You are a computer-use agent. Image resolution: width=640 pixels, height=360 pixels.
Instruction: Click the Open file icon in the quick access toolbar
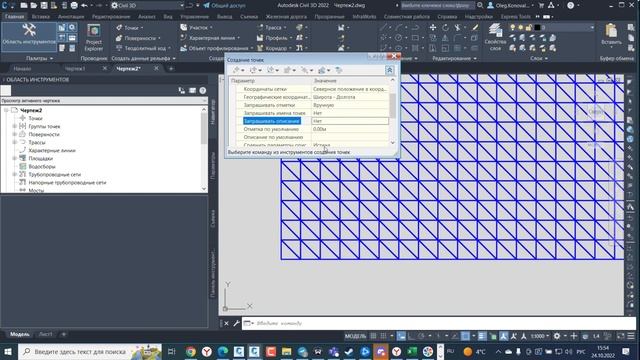(34, 6)
